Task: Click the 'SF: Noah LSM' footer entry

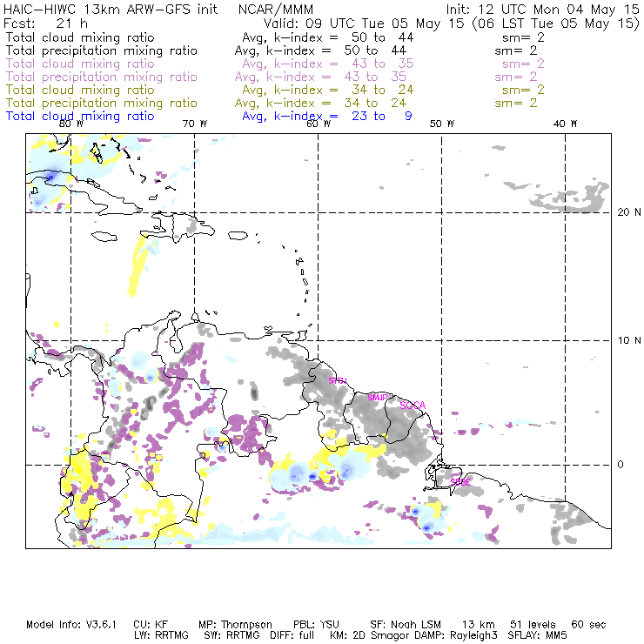Action: coord(406,625)
